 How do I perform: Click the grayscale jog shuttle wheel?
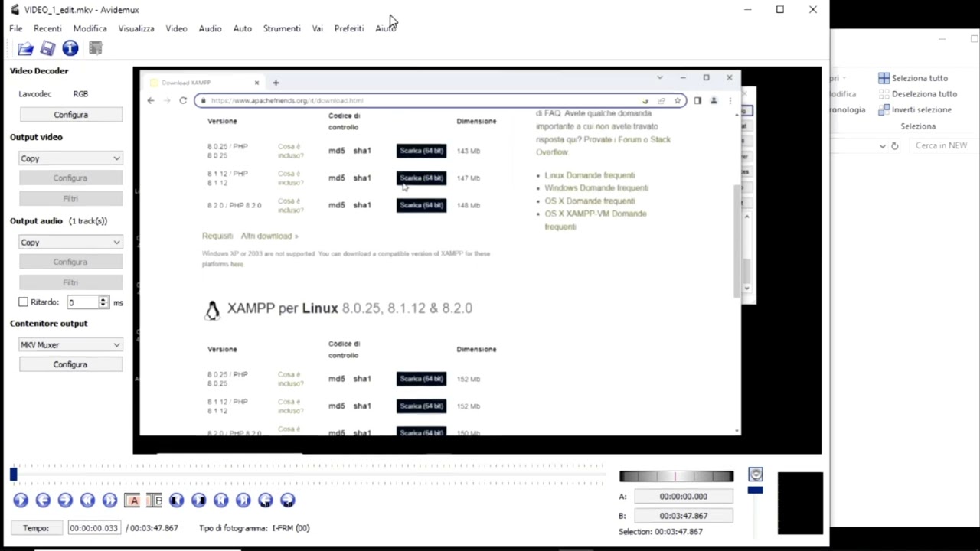coord(676,477)
